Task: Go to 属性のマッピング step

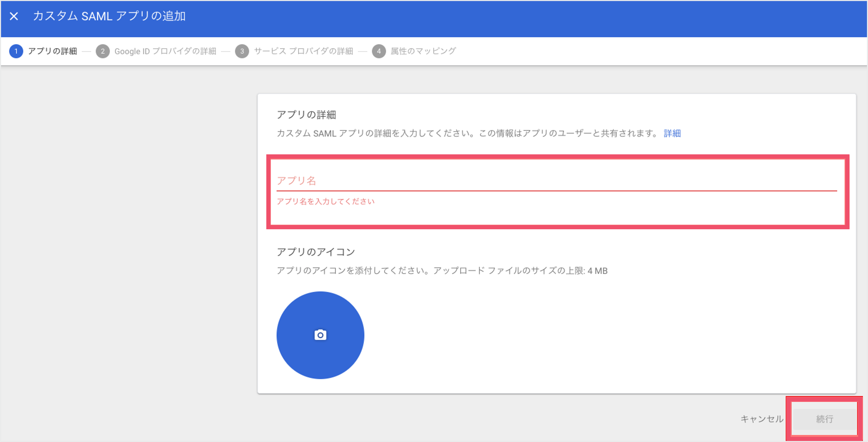Action: tap(423, 51)
